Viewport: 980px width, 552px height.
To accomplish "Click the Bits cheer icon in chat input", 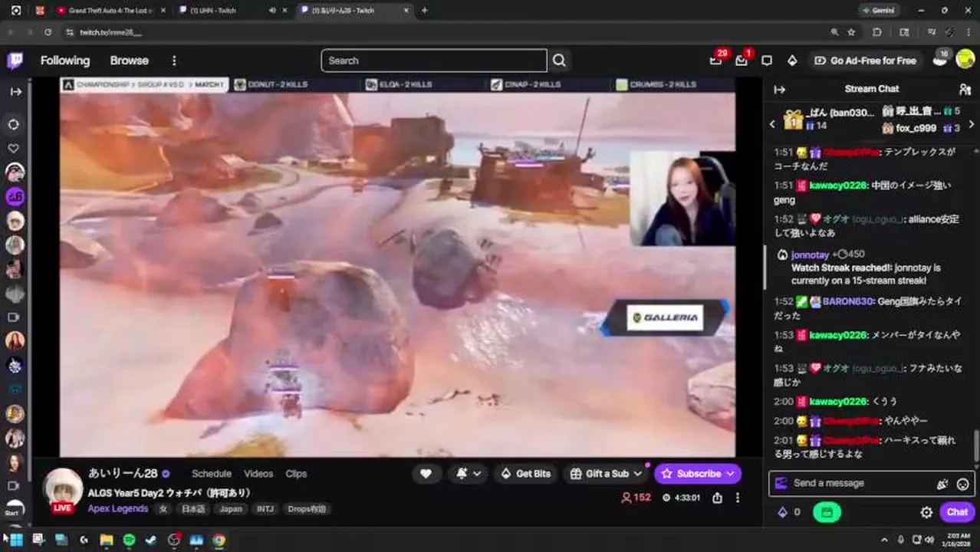I will pyautogui.click(x=942, y=484).
